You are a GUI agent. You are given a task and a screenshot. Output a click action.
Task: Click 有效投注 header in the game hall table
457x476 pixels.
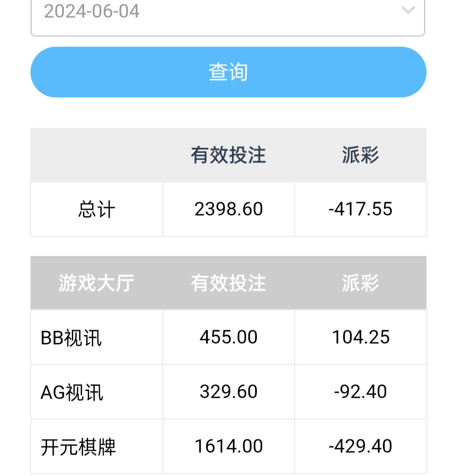click(228, 283)
